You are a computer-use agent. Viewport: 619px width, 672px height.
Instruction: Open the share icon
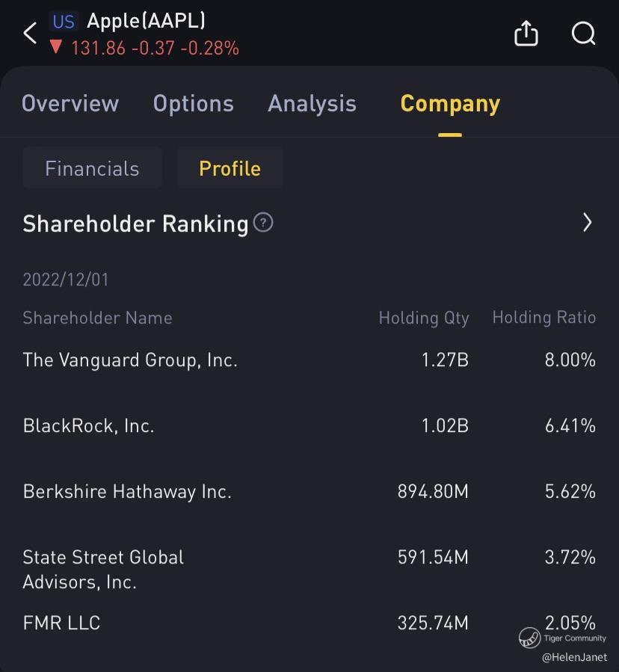(526, 33)
